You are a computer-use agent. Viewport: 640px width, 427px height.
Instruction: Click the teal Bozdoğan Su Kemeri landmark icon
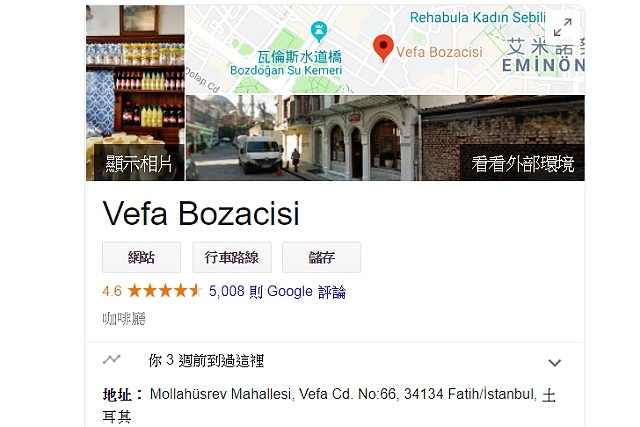(319, 31)
